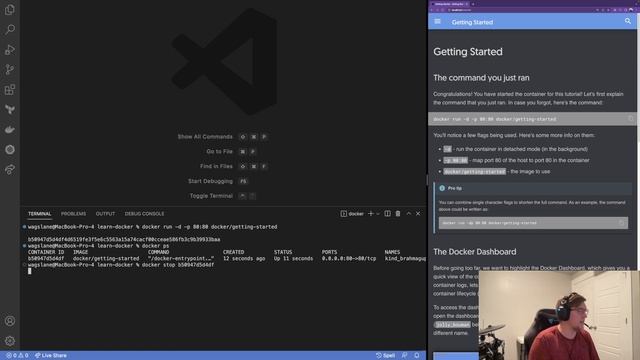
Task: Open the Live Share view in activity bar
Action: tap(10, 169)
